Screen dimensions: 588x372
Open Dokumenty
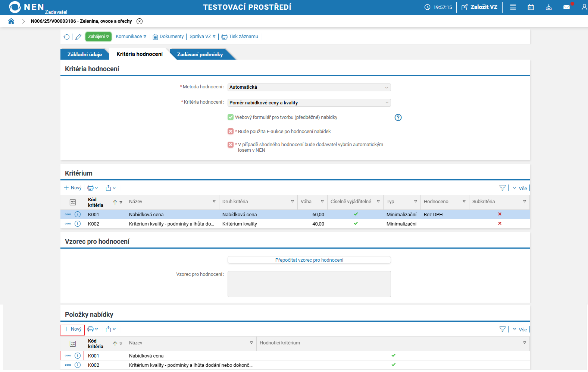pos(168,37)
